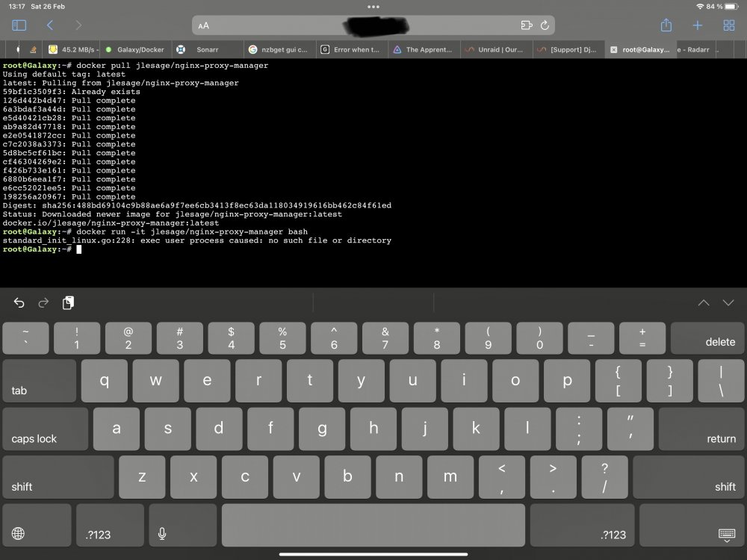Show the Safari sidebar
The height and width of the screenshot is (560, 747).
point(19,25)
